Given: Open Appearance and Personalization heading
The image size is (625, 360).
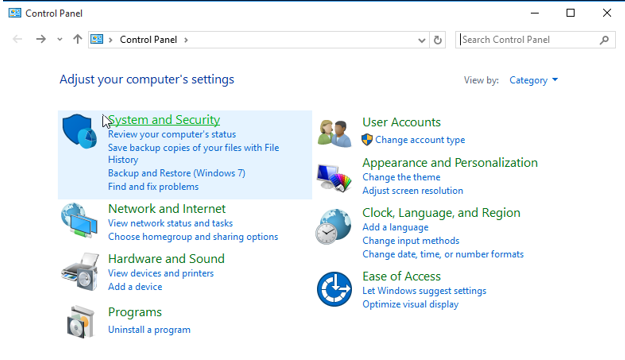Looking at the screenshot, I should click(450, 163).
